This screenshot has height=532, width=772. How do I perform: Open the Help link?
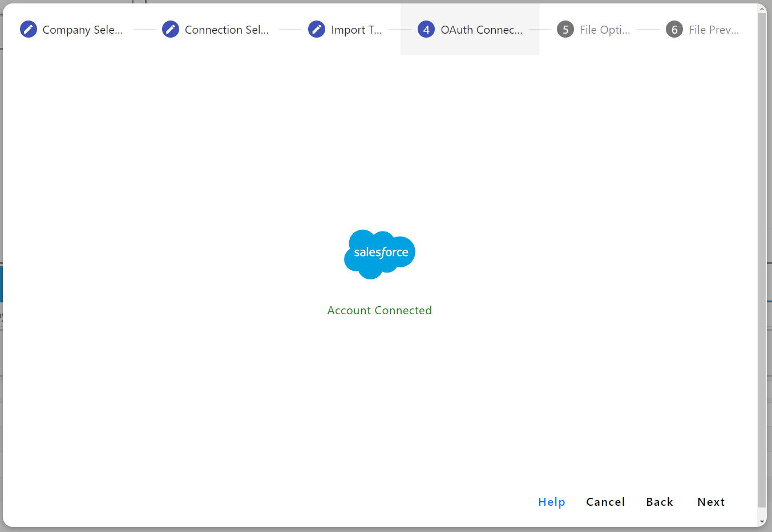click(552, 502)
